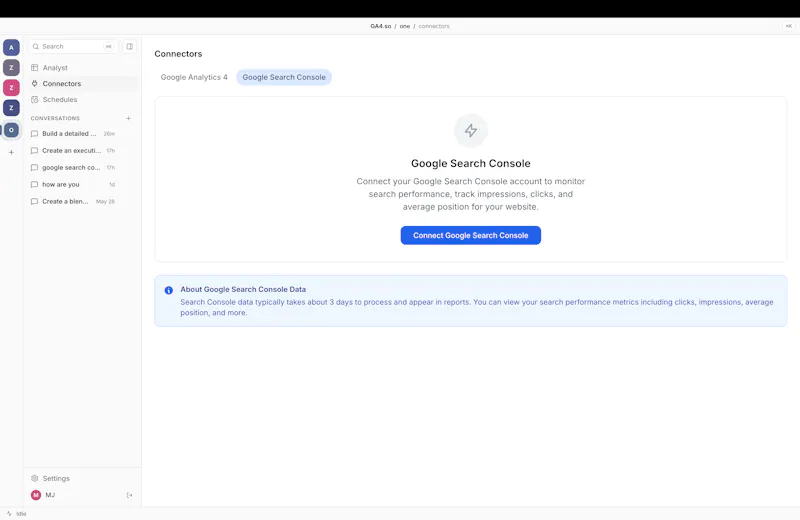Viewport: 800px width, 520px height.
Task: Select the Google Search Console tab
Action: (x=284, y=77)
